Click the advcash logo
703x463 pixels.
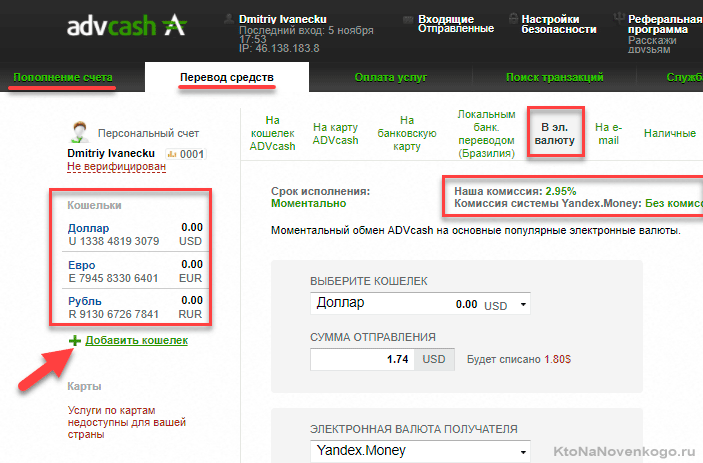coord(126,26)
